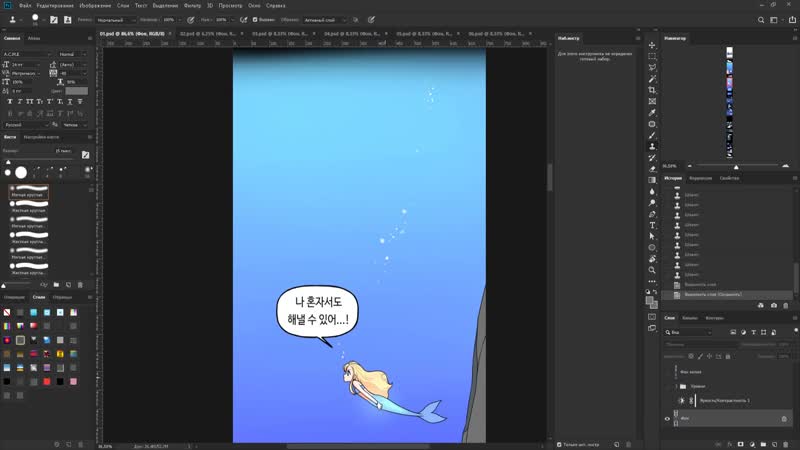Screen dimensions: 800x450
Task: Click the navigator zoom slider handle
Action: [736, 167]
